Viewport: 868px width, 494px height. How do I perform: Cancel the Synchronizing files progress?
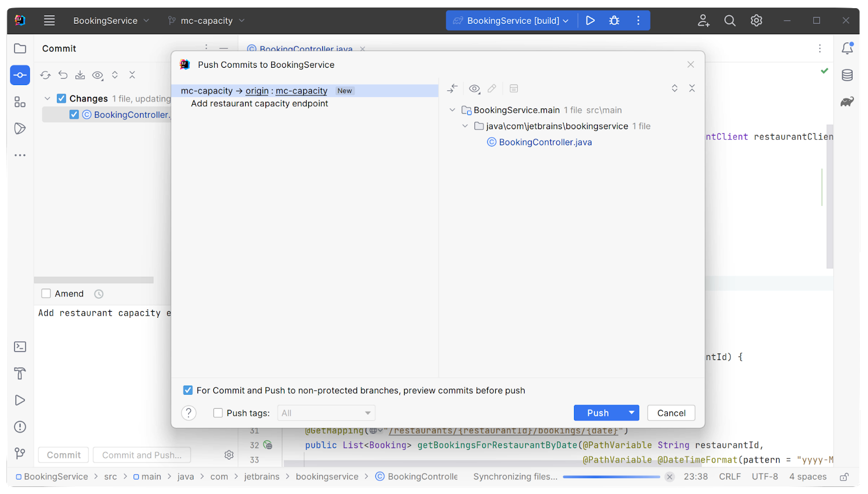pos(669,477)
